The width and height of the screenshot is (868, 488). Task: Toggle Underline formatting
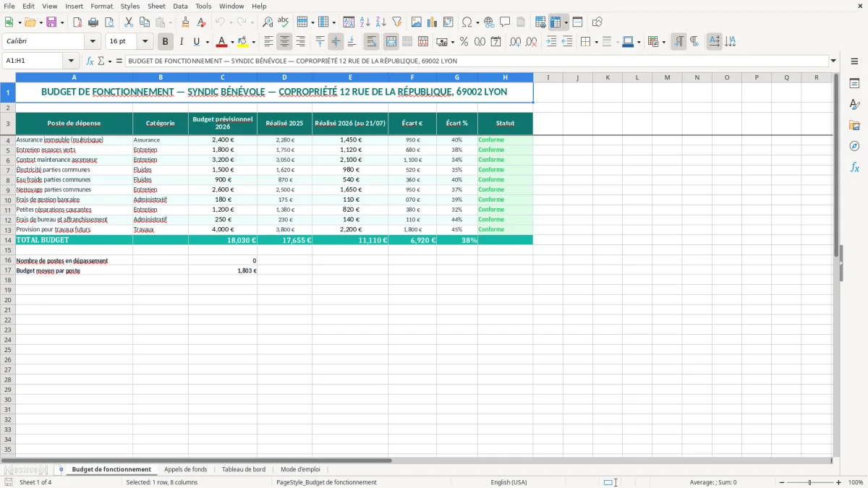pyautogui.click(x=196, y=42)
